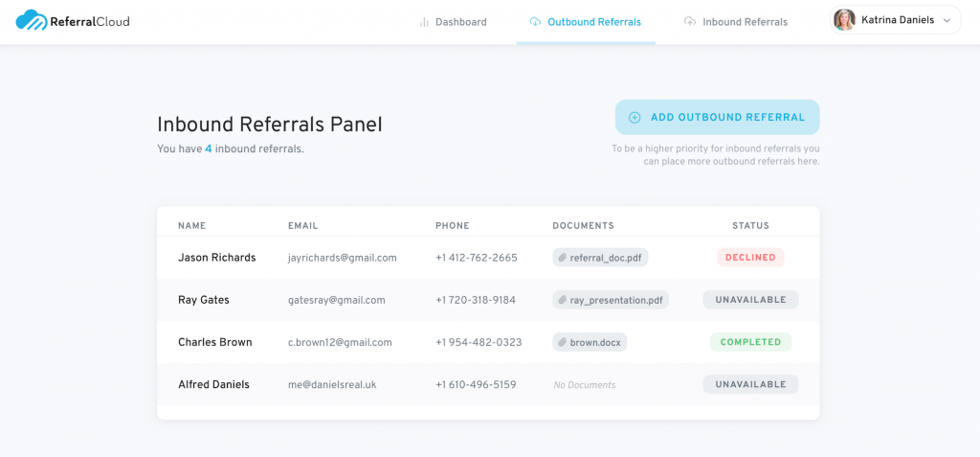Click the NAME column header
Viewport: 980px width, 457px height.
pos(191,225)
